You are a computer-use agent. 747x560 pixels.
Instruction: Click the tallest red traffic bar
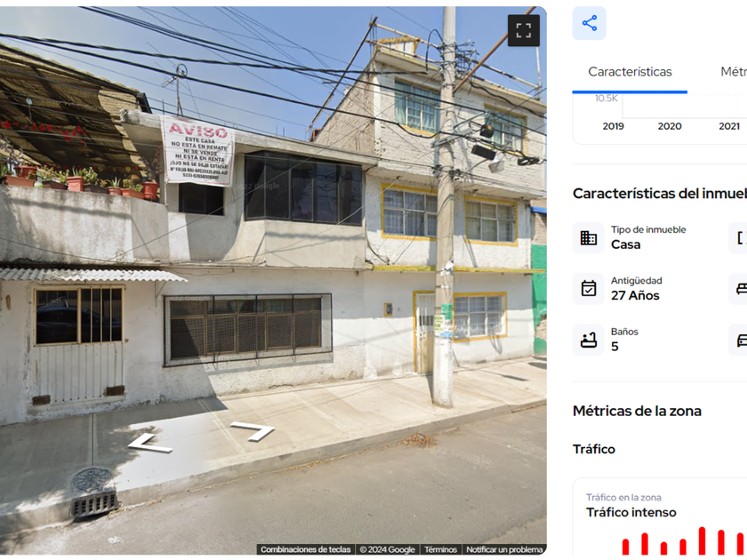702,541
